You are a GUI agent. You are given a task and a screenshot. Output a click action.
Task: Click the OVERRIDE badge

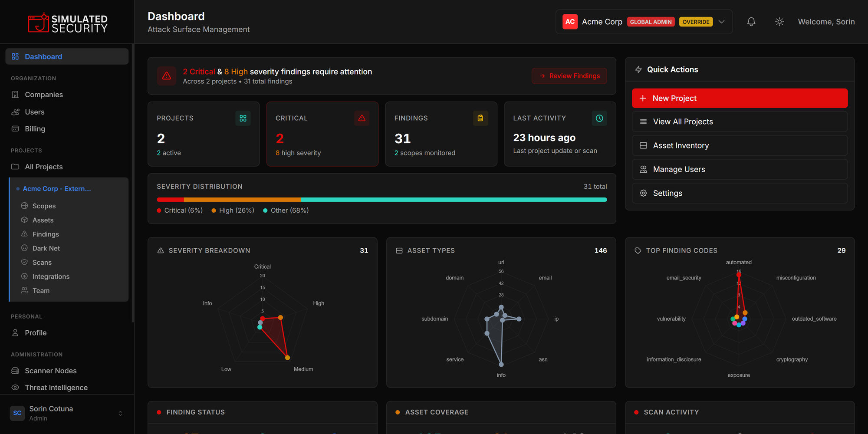(x=696, y=22)
